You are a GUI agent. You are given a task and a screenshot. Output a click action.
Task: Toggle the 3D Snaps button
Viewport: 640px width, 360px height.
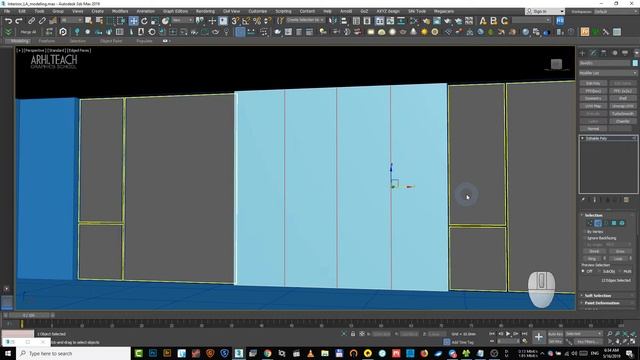click(236, 21)
